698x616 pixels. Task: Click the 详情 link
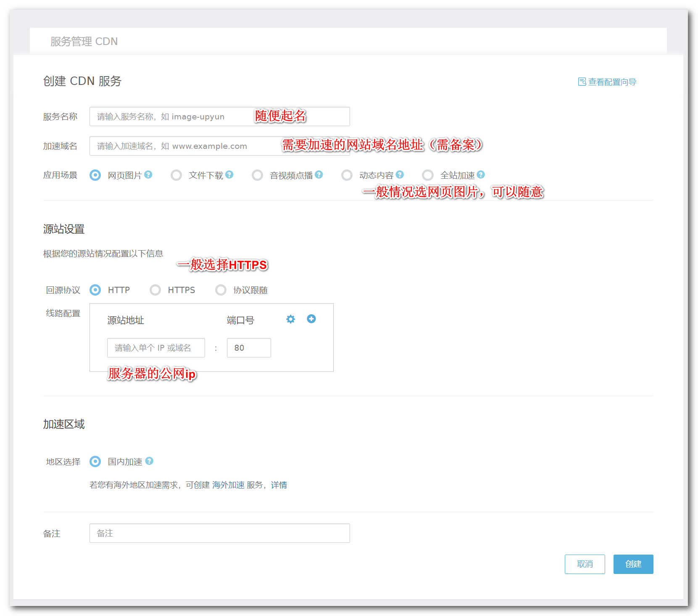click(x=279, y=485)
